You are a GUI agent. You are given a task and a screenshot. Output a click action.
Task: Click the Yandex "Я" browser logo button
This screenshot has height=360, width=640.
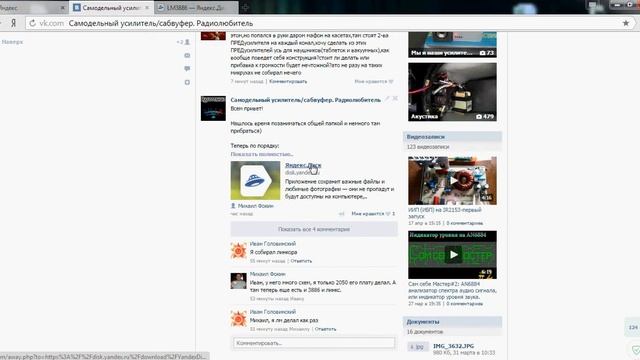[13, 23]
